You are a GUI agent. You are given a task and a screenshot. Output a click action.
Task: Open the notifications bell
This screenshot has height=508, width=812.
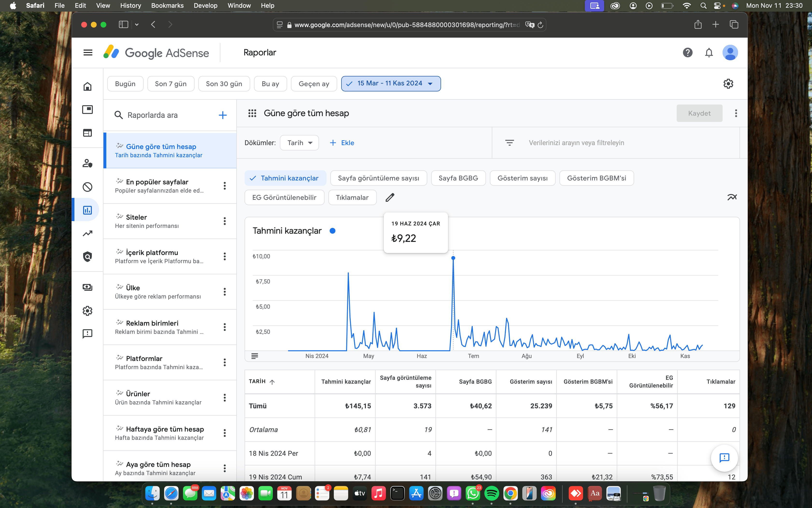(x=709, y=52)
